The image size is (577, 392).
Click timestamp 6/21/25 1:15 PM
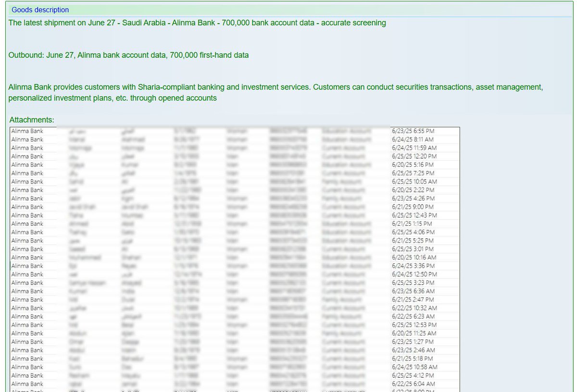point(412,223)
